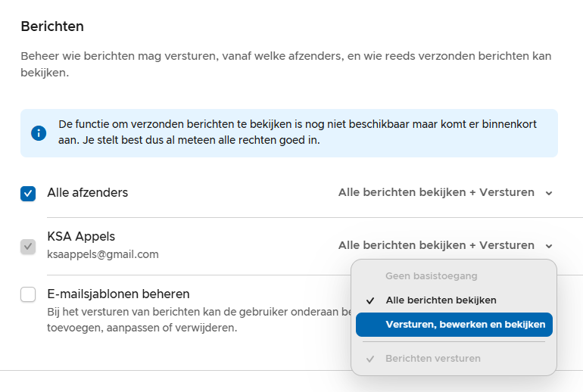The height and width of the screenshot is (392, 583).
Task: Open the Alle afzenders permission dropdown text
Action: tap(436, 193)
